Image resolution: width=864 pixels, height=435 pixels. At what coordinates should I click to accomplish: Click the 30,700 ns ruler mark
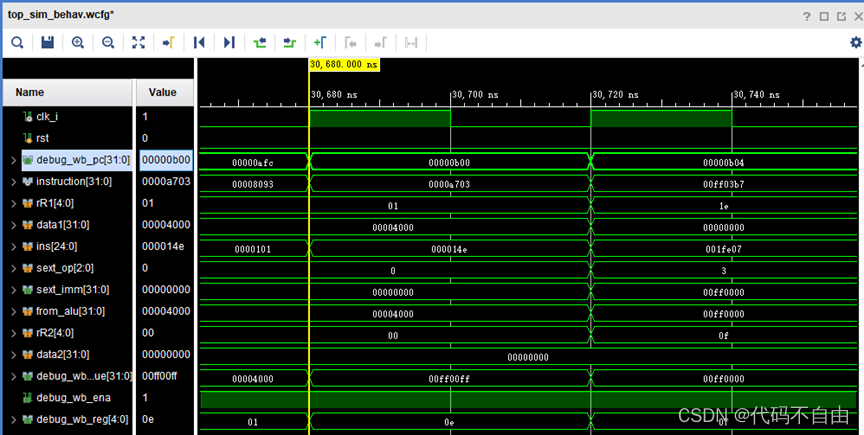(x=475, y=95)
